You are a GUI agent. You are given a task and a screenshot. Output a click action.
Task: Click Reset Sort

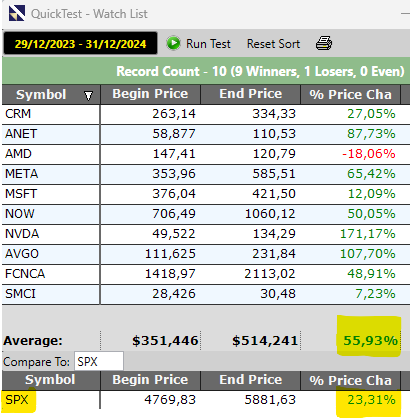tap(273, 44)
